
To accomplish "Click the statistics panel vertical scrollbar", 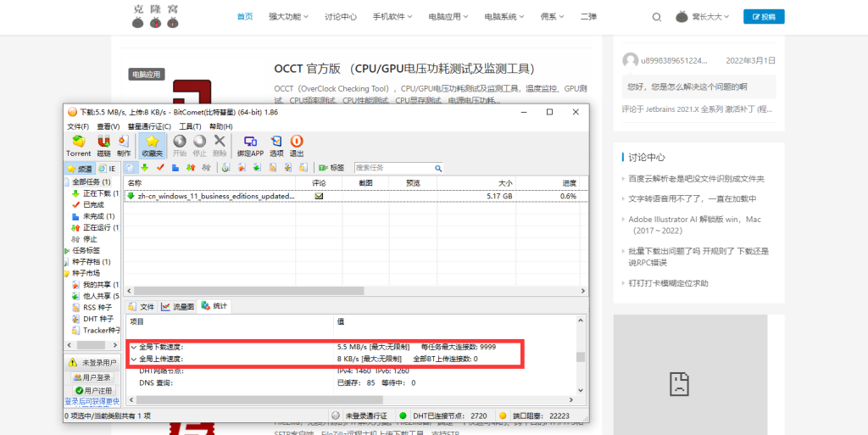I will click(581, 356).
